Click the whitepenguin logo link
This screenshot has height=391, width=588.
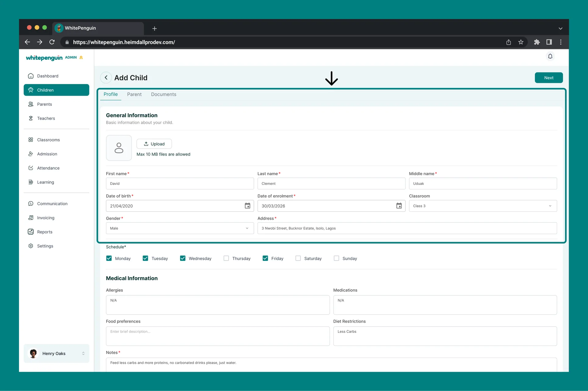click(44, 58)
